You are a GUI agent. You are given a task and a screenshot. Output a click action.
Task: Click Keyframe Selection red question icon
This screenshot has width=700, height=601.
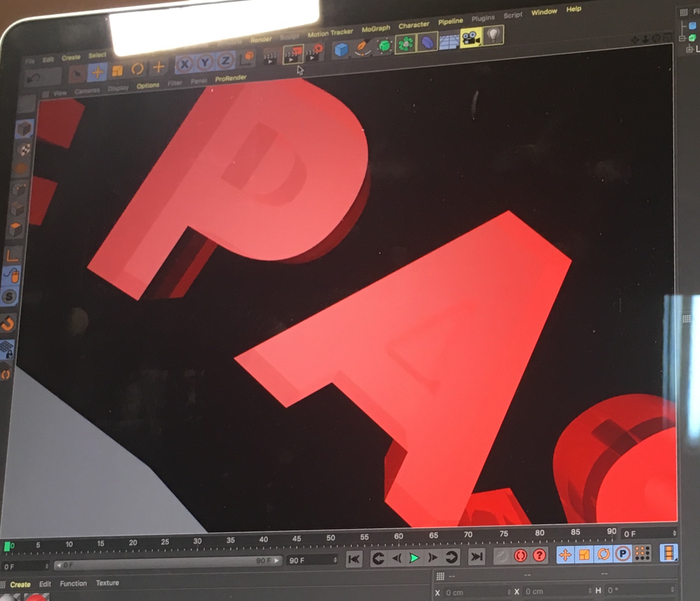tap(539, 555)
